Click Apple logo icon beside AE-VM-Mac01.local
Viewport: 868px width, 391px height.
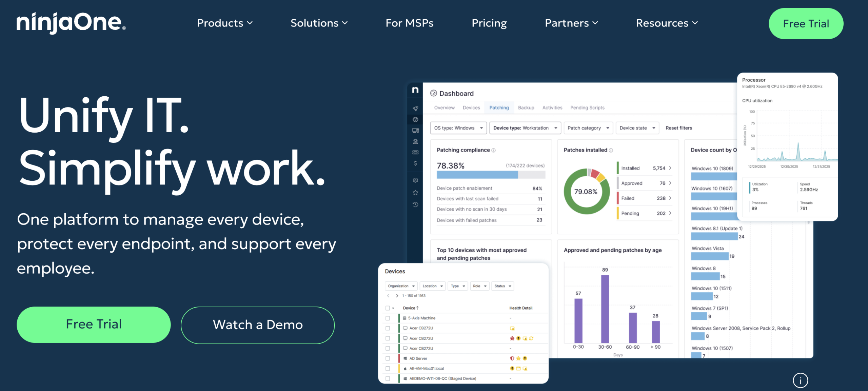(405, 368)
